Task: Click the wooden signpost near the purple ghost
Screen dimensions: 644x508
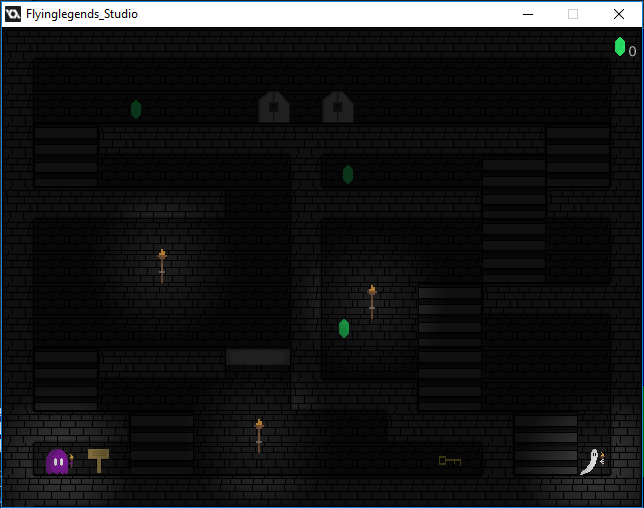Action: coord(99,460)
